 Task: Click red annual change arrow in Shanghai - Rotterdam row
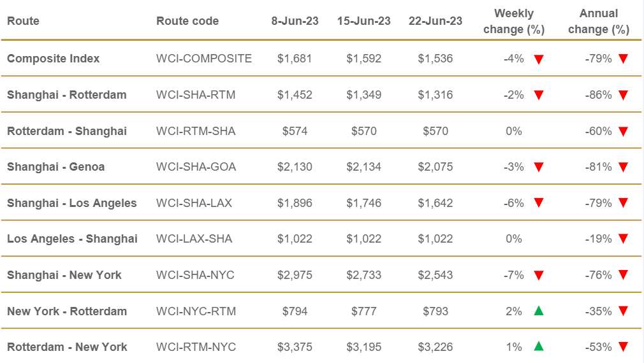(x=623, y=95)
